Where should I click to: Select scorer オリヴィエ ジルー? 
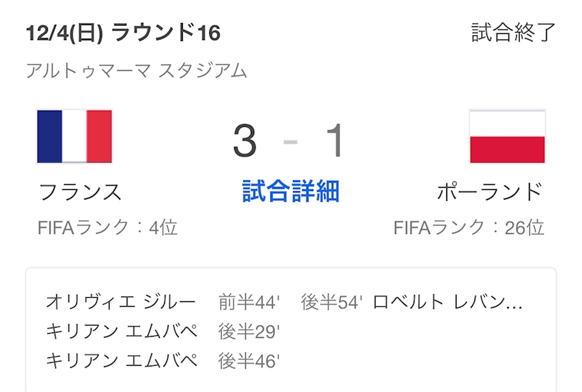[x=122, y=303]
